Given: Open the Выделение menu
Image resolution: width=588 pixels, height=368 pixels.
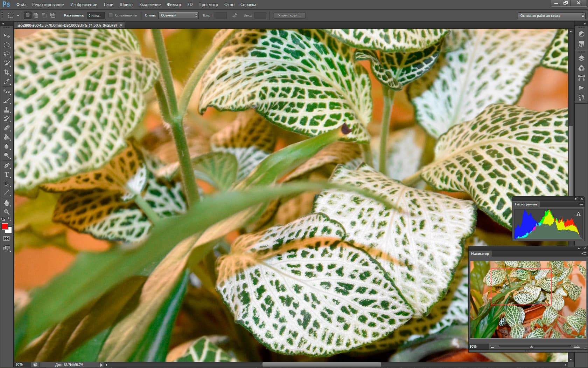Looking at the screenshot, I should coord(150,5).
